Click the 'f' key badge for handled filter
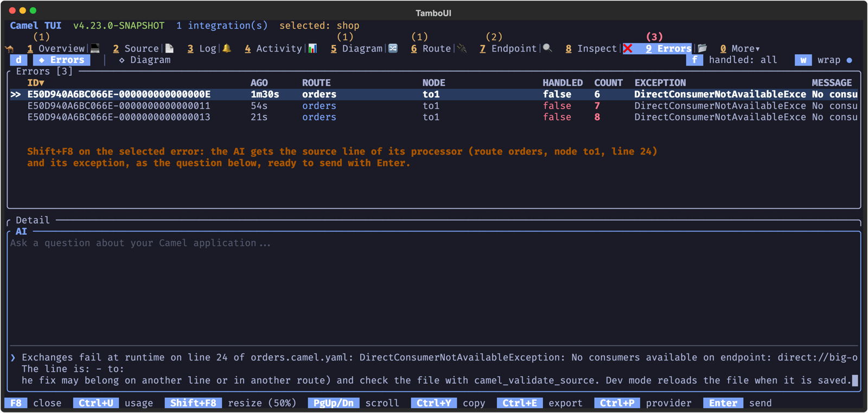Image resolution: width=868 pixels, height=413 pixels. (694, 60)
